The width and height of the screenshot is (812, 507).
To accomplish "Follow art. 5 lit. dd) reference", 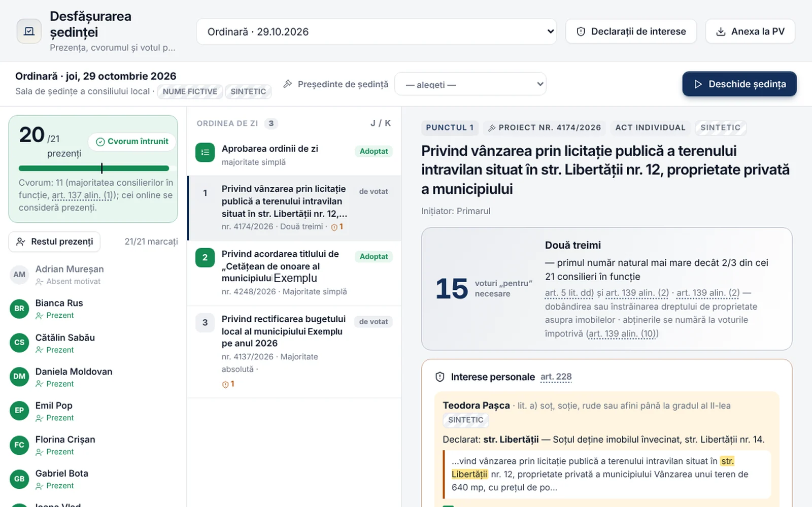I will (569, 293).
